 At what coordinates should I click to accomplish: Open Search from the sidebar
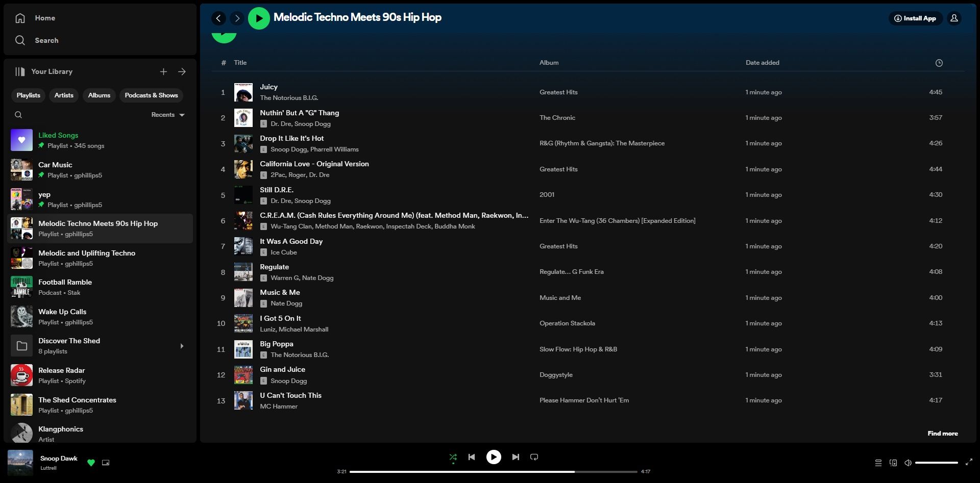[x=46, y=40]
